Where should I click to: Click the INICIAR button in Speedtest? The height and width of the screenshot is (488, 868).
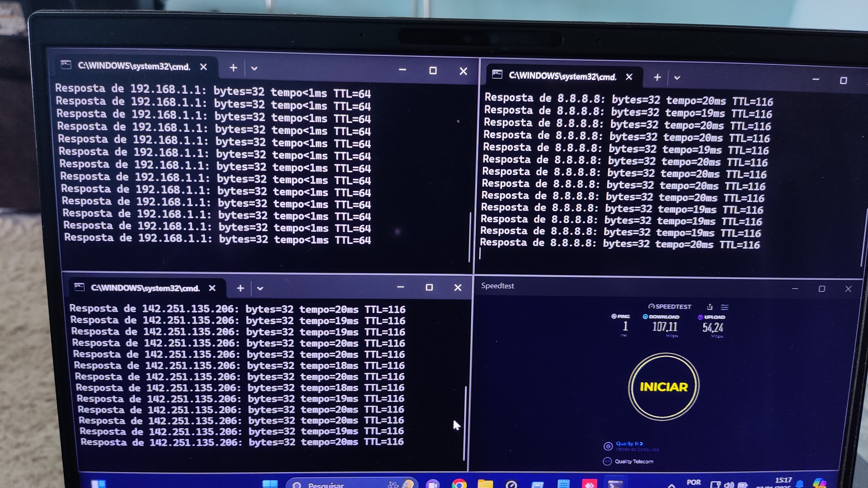663,387
